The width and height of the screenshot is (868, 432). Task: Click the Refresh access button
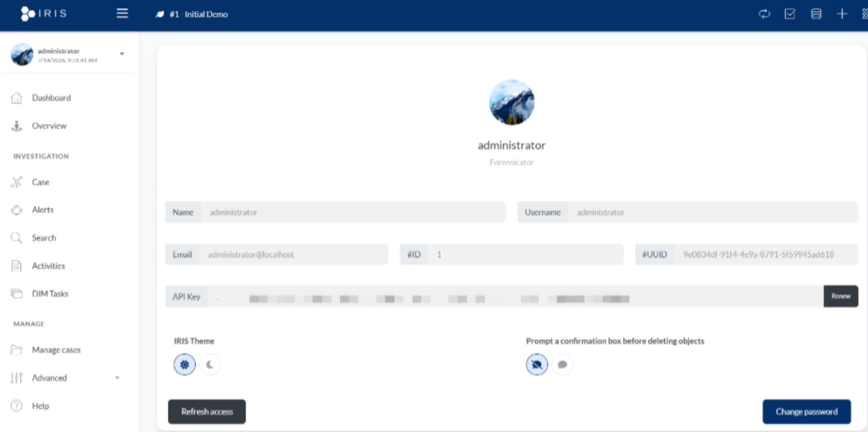tap(207, 412)
